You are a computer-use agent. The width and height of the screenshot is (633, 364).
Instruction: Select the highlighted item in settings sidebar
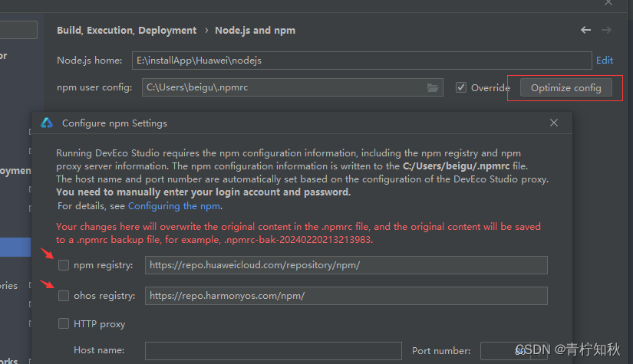pos(15,247)
